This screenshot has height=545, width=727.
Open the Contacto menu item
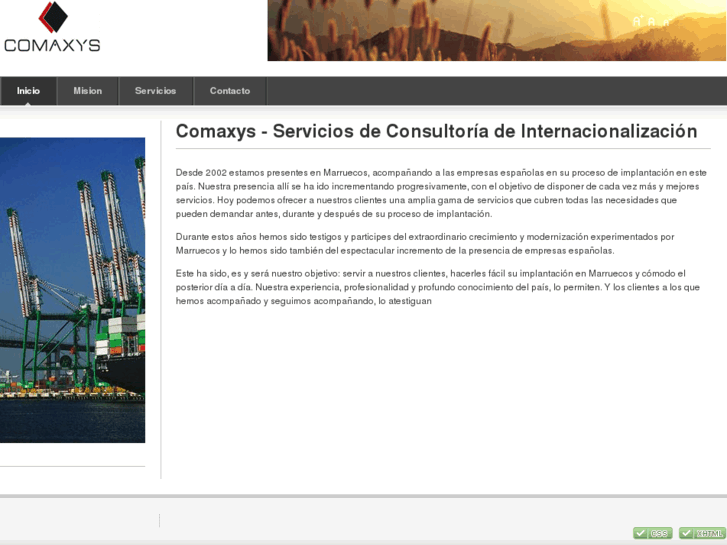(230, 91)
